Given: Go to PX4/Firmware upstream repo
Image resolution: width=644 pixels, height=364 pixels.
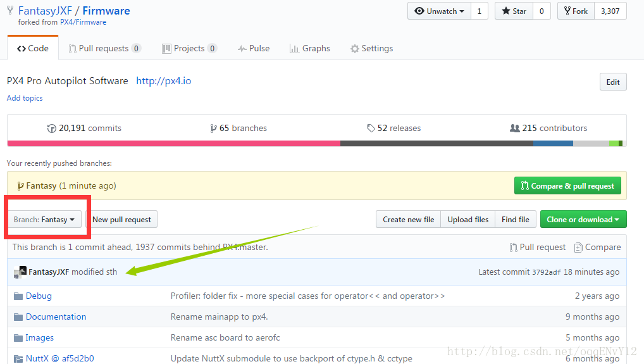Looking at the screenshot, I should [x=83, y=22].
